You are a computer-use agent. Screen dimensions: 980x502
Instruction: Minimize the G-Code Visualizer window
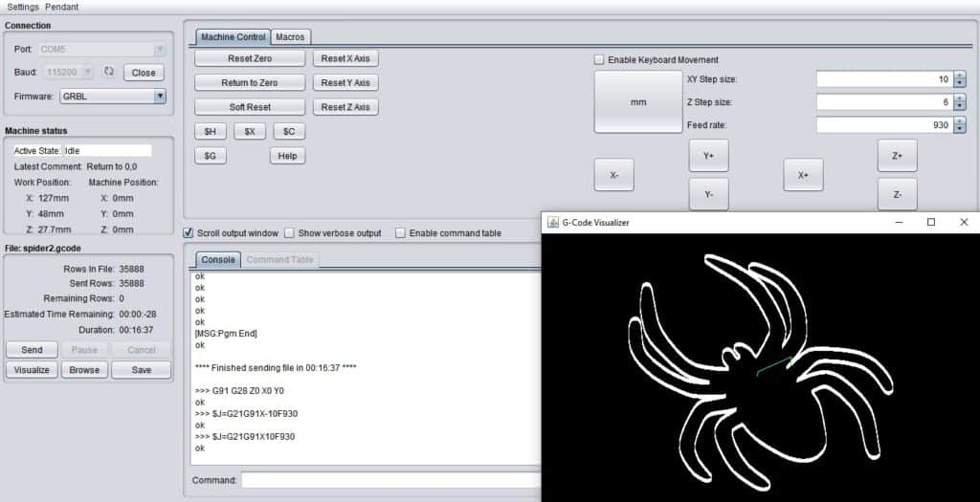899,222
